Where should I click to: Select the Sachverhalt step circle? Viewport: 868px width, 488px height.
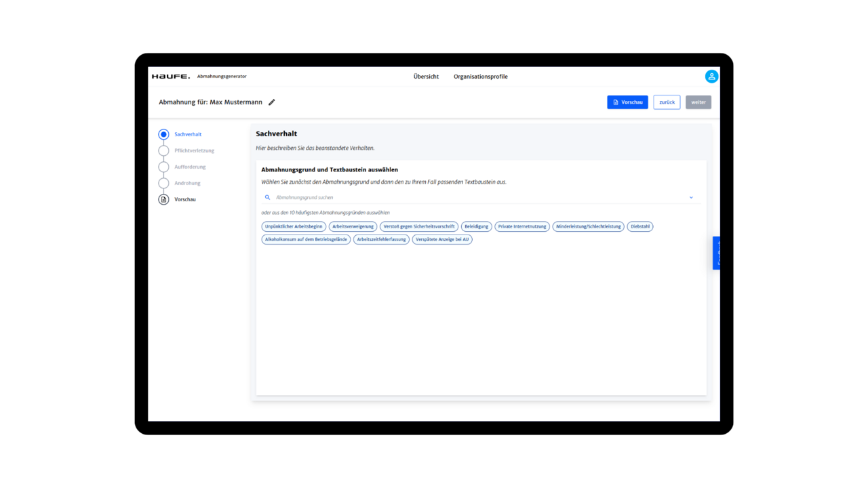point(163,134)
